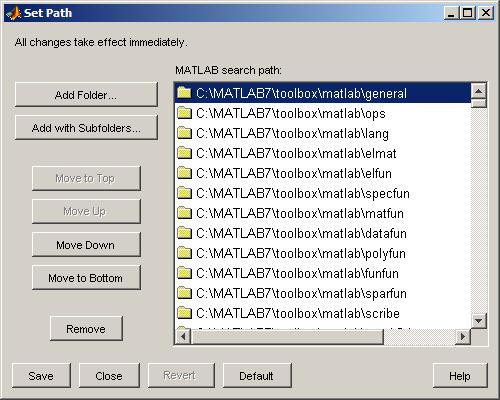
Task: Save the current search path
Action: (x=41, y=376)
